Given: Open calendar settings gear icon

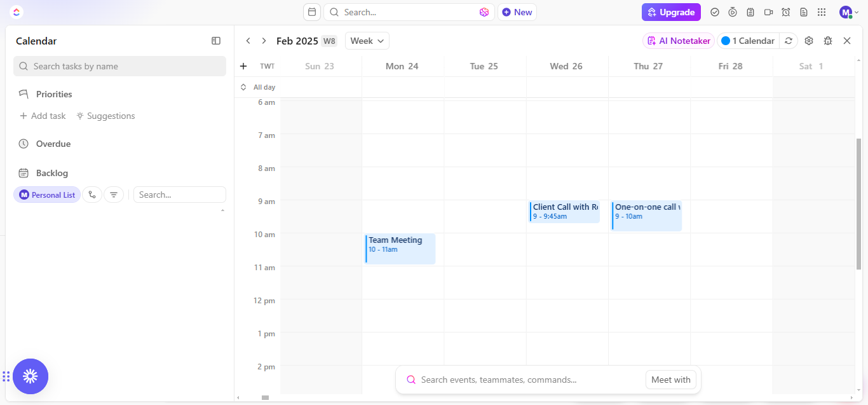Looking at the screenshot, I should [809, 41].
